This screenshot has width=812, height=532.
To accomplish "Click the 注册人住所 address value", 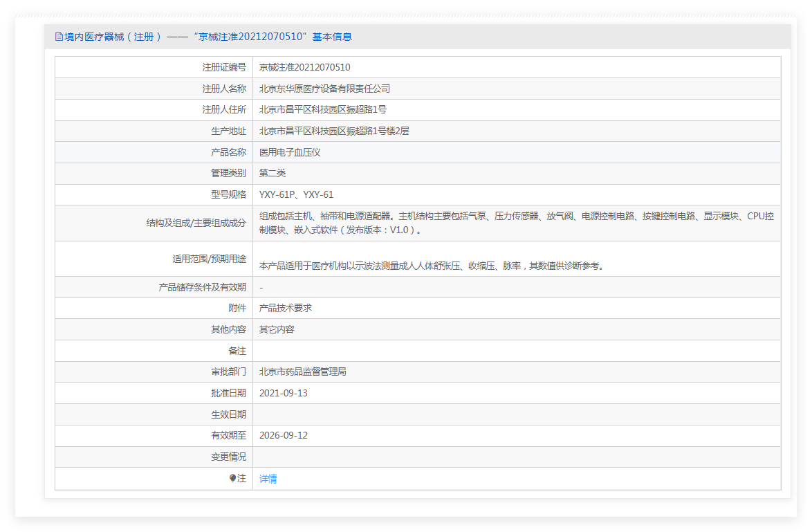I will click(x=322, y=109).
